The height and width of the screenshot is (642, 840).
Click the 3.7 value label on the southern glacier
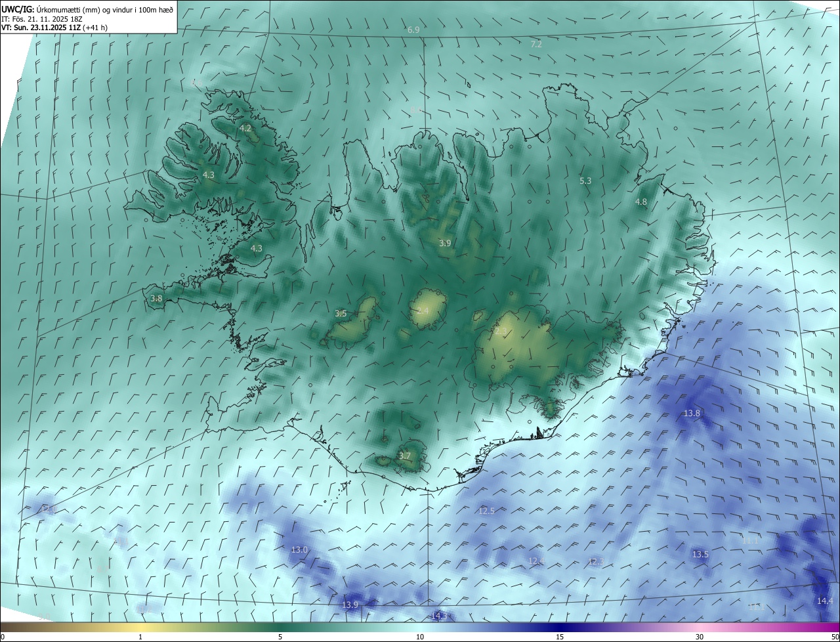[405, 456]
